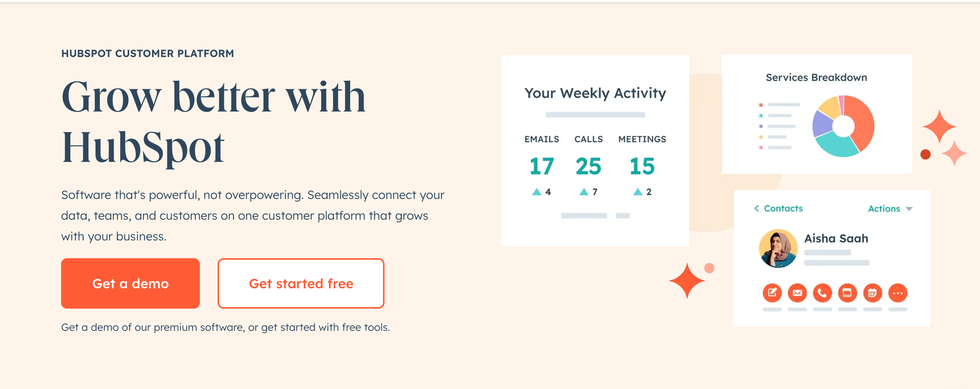This screenshot has width=980, height=389.
Task: Click the Get a demo button
Action: [130, 283]
